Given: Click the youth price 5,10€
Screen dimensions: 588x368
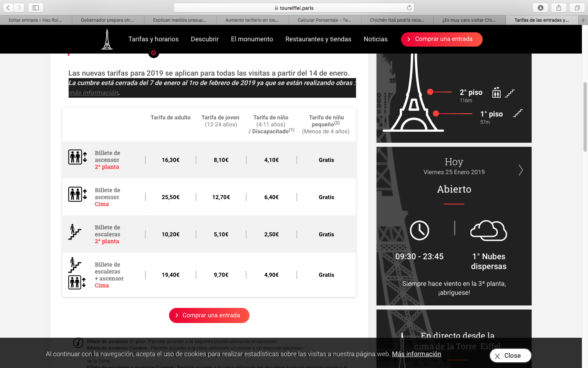Looking at the screenshot, I should point(221,234).
